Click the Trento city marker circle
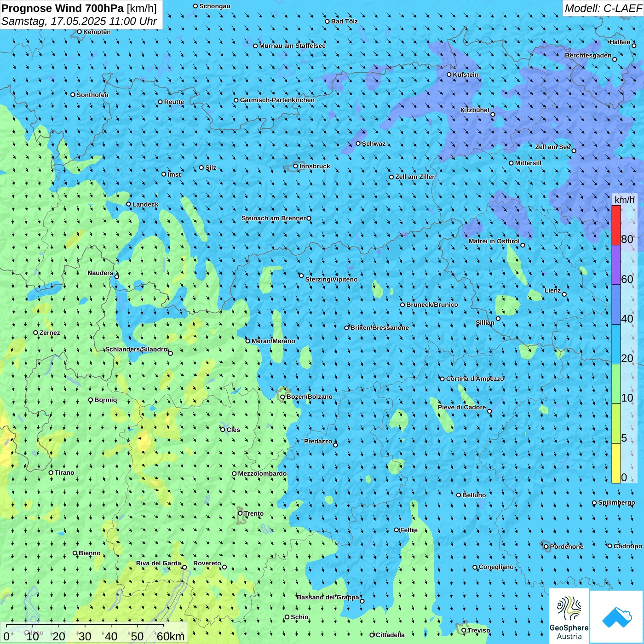Viewport: 644px width, 644px height. point(240,513)
